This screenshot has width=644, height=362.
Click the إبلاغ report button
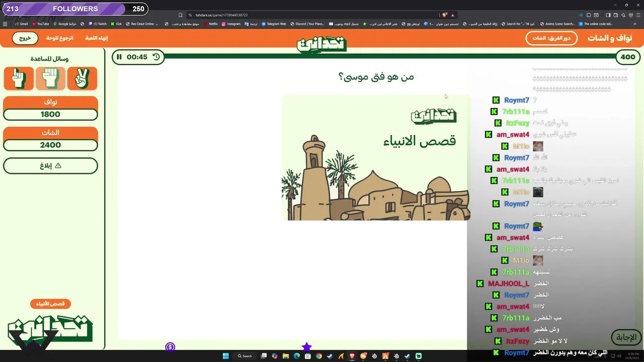[x=50, y=165]
